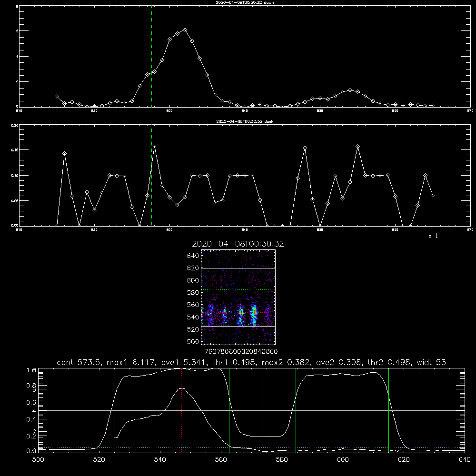The width and height of the screenshot is (476, 476).
Task: Click the upper white horizontal line in heatmap
Action: coord(238,268)
